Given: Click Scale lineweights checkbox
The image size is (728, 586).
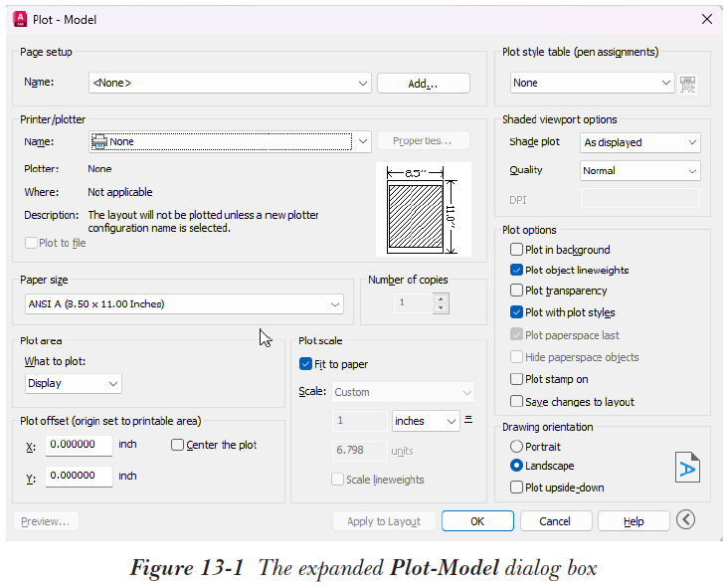Looking at the screenshot, I should pos(337,480).
